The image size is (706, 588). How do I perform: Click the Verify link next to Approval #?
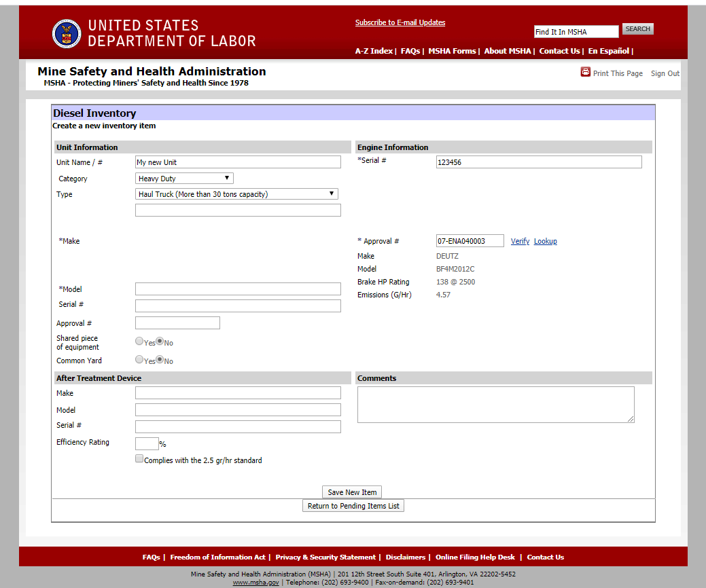(520, 241)
